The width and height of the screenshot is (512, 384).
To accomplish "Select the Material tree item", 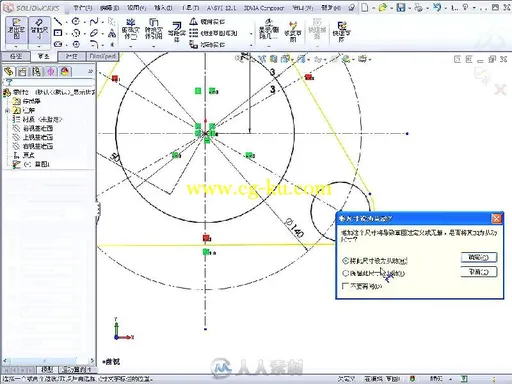I will pos(38,119).
